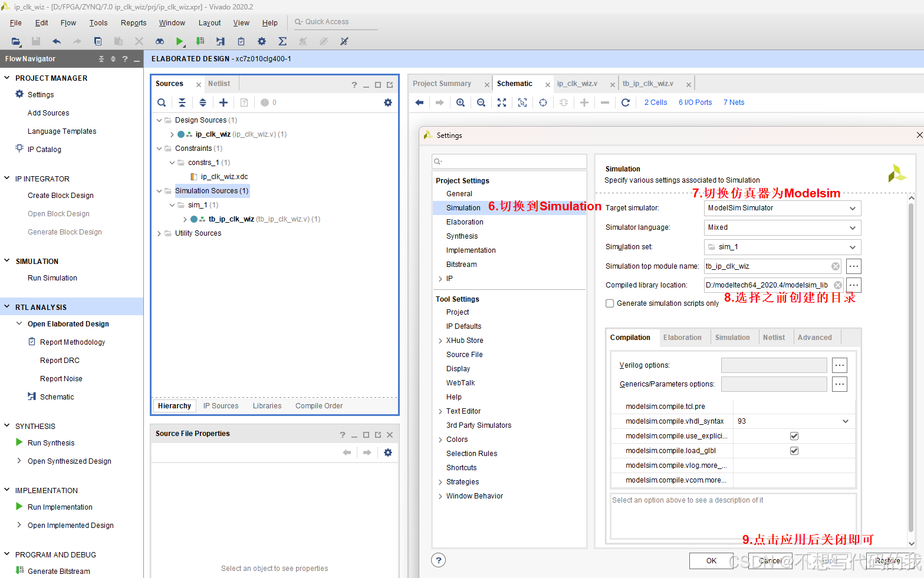Click the Expand all icon in Sources
Image resolution: width=924 pixels, height=578 pixels.
(x=203, y=103)
